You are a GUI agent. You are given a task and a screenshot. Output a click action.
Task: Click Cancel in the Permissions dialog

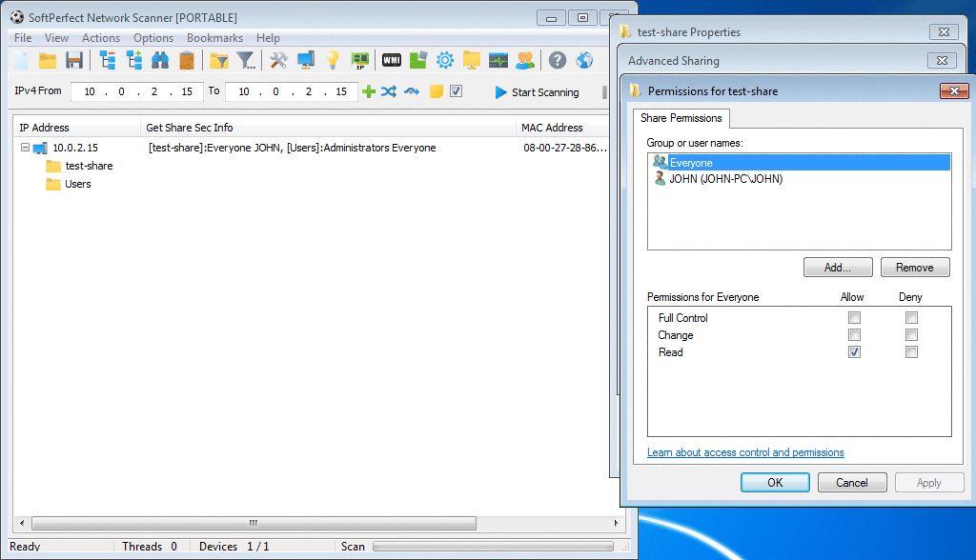click(x=852, y=483)
